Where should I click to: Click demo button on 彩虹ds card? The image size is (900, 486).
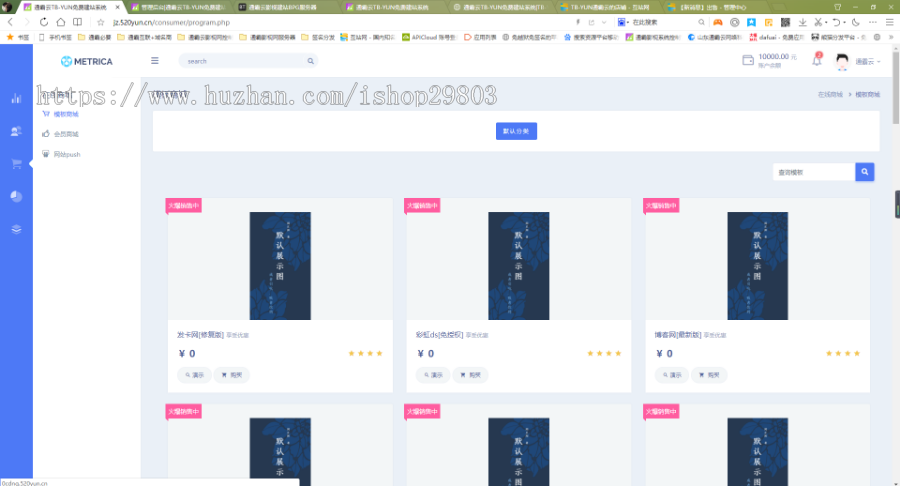433,375
